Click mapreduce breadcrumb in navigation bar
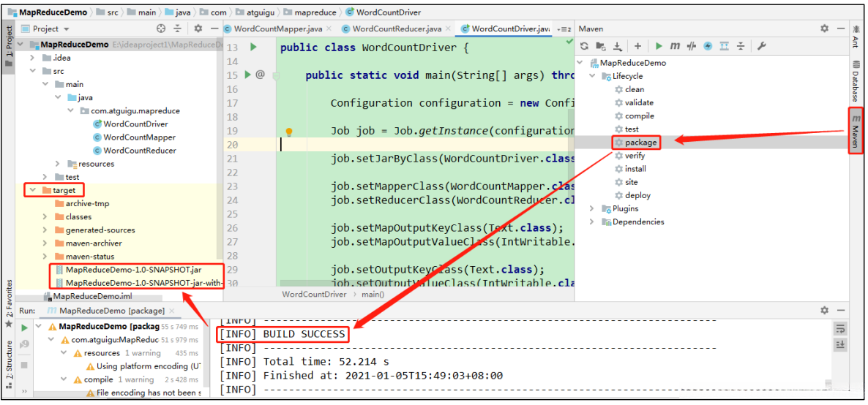868x405 pixels. click(315, 12)
